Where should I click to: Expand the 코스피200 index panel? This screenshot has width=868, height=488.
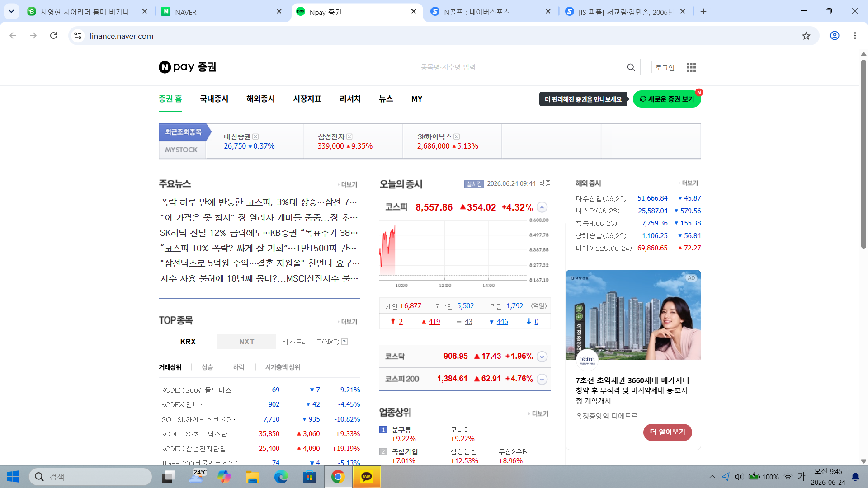542,379
